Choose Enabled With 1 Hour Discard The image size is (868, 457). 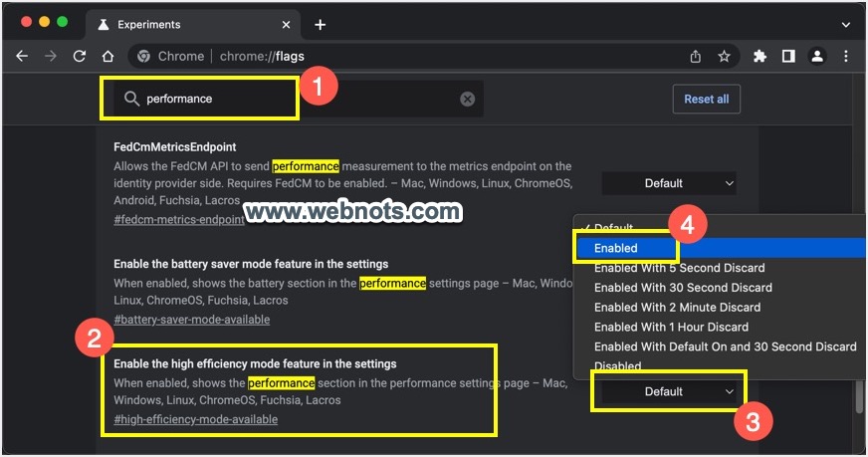tap(721, 327)
